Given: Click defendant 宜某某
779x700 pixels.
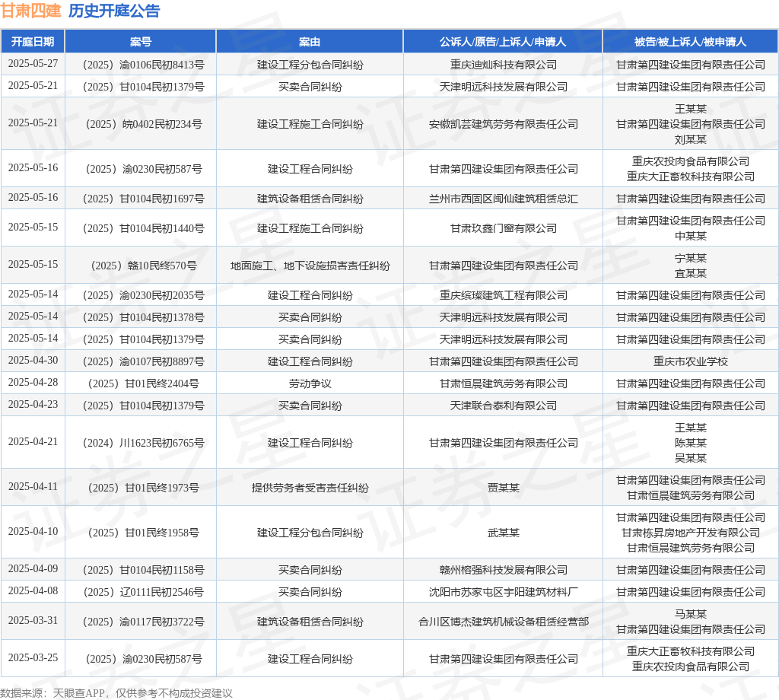Looking at the screenshot, I should (x=691, y=273).
